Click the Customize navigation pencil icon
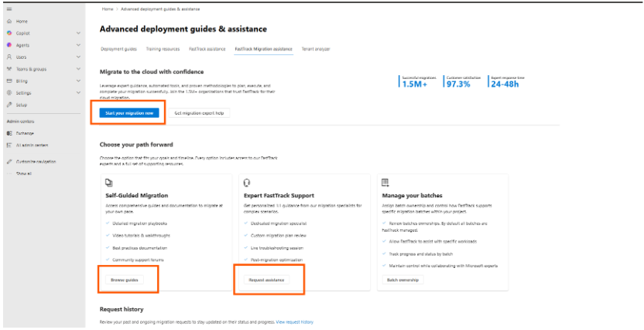 click(x=9, y=161)
